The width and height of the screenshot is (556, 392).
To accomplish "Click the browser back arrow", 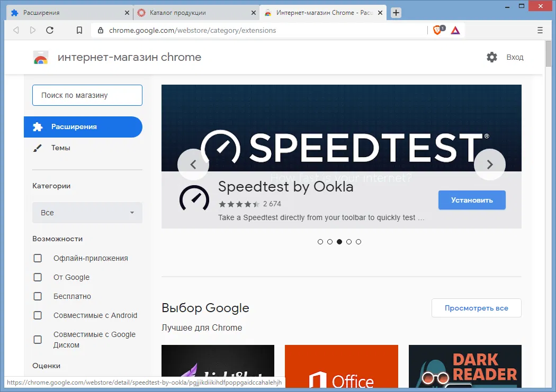I will [16, 30].
